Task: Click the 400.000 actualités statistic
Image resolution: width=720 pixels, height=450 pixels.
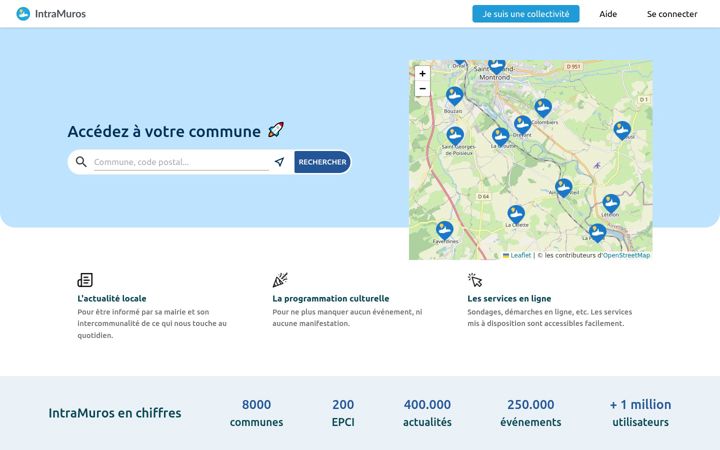Action: pyautogui.click(x=427, y=413)
